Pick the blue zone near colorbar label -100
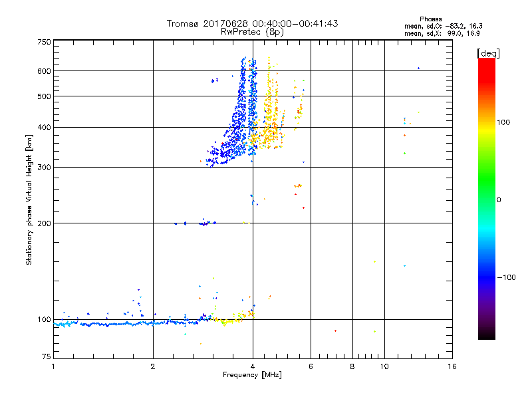This screenshot has width=532, height=399. (x=487, y=277)
